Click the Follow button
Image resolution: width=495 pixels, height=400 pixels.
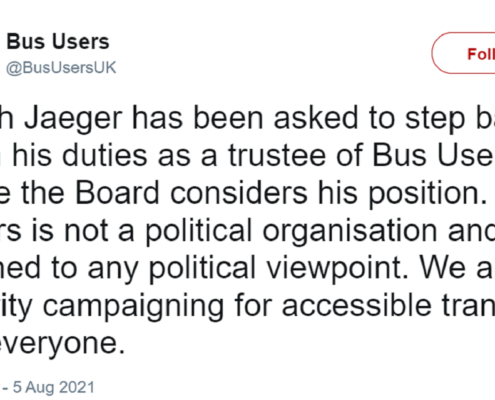pos(464,53)
